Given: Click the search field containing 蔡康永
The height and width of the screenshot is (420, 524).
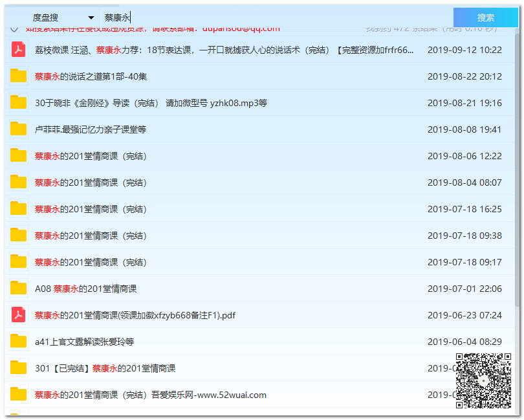Looking at the screenshot, I should click(x=276, y=17).
